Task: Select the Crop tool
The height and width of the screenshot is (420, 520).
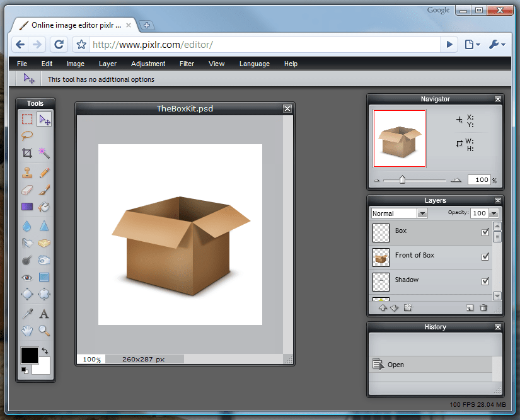Action: click(x=27, y=152)
